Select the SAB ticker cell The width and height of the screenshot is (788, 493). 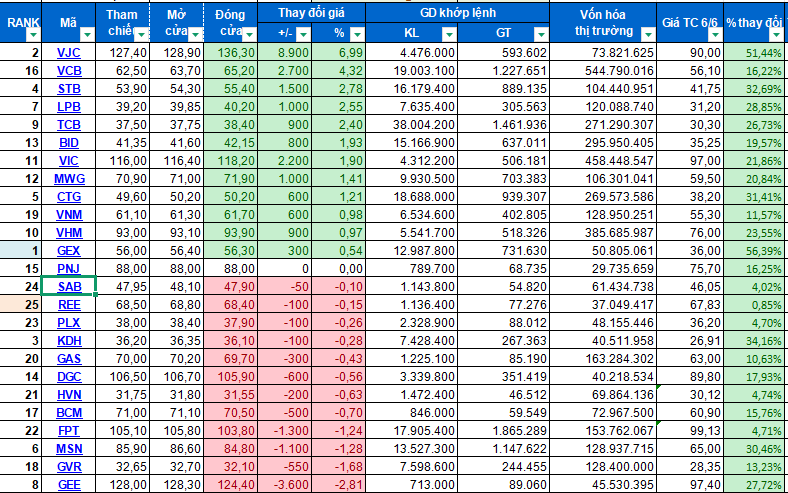pos(69,286)
